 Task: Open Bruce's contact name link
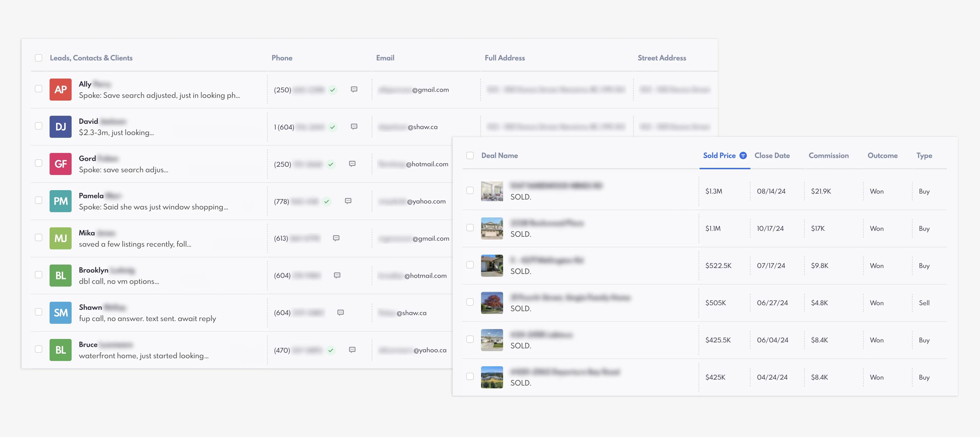[x=88, y=344]
